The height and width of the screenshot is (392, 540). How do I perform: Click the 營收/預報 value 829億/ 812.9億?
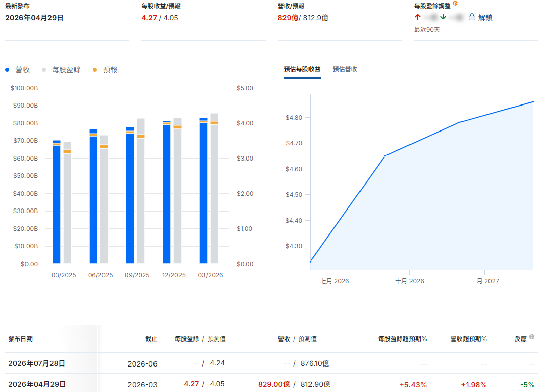[x=303, y=18]
